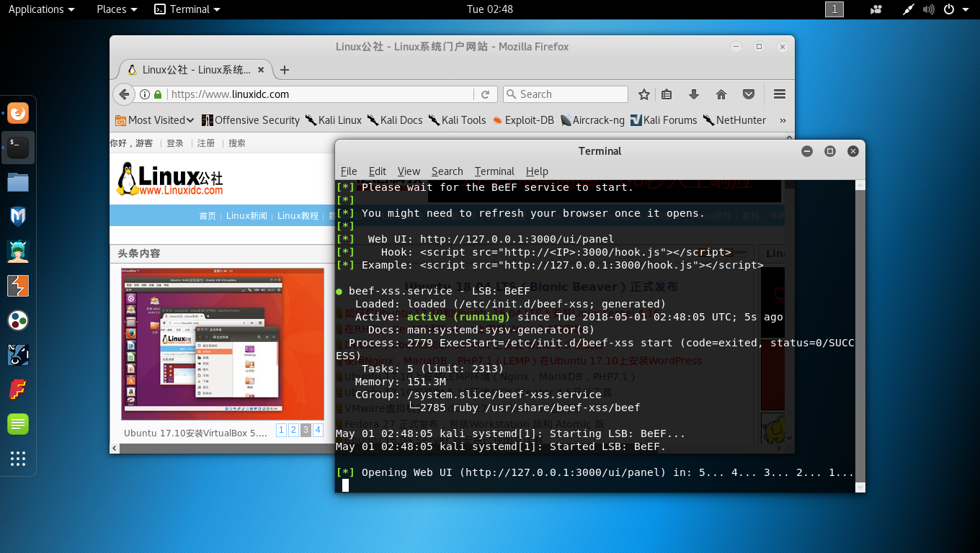Reload the page in Firefox
The width and height of the screenshot is (980, 553).
486,94
